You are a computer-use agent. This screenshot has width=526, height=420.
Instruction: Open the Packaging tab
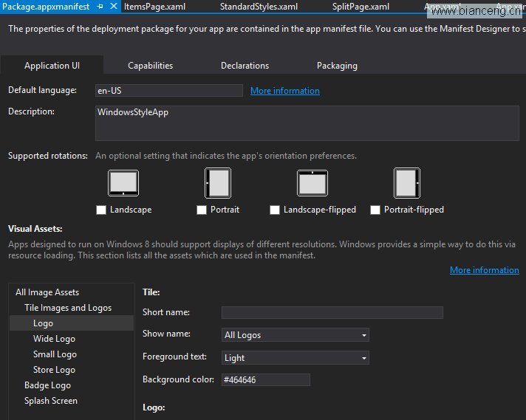click(337, 66)
